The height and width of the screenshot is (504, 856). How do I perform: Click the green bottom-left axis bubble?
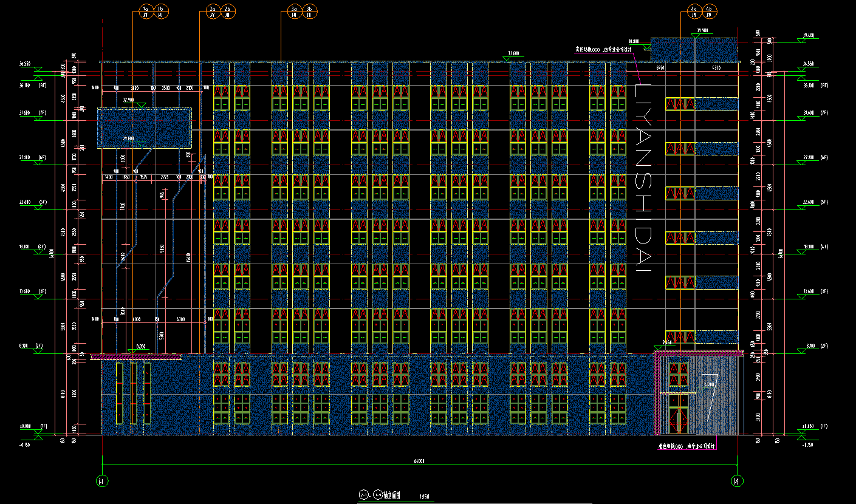coord(101,481)
